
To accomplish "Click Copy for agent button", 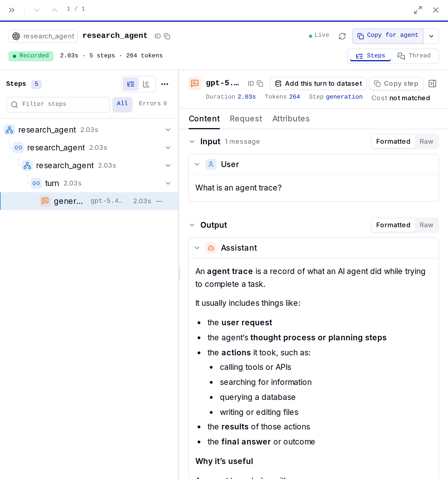I will [388, 36].
